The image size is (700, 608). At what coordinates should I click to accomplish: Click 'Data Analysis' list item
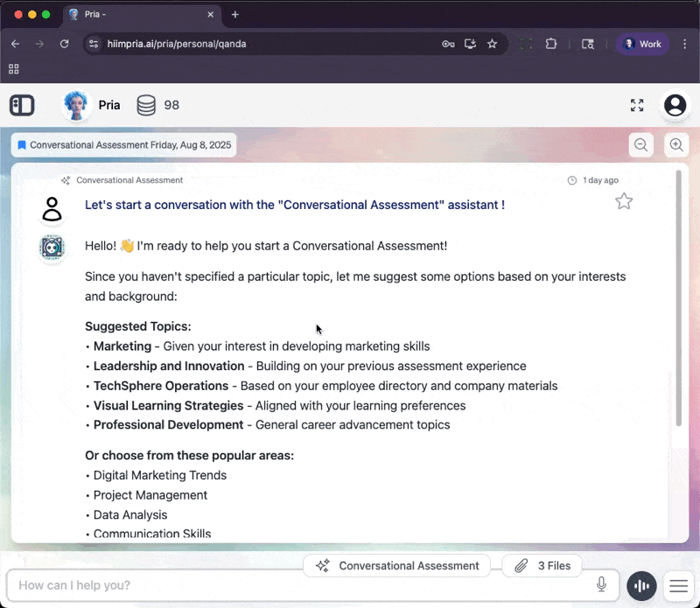pos(129,514)
